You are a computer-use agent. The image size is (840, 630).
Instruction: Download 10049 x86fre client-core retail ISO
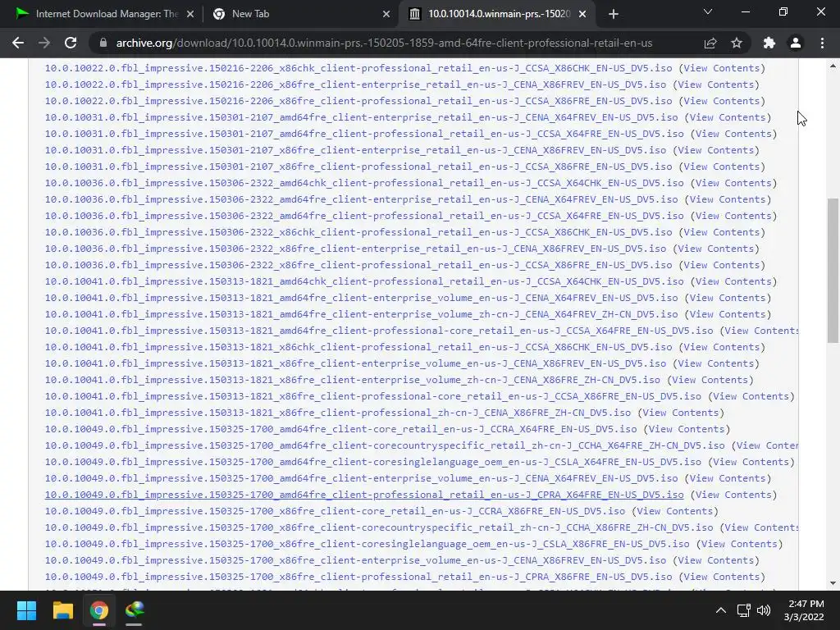(x=335, y=512)
